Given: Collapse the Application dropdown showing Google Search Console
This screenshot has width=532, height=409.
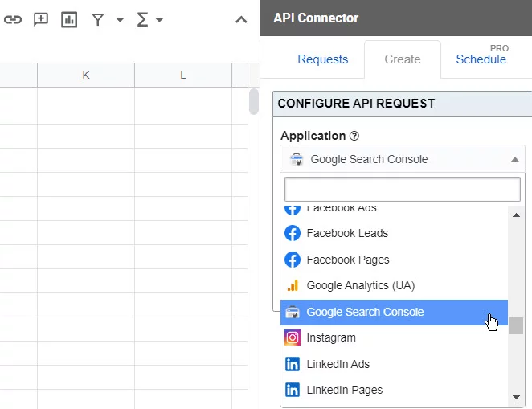Looking at the screenshot, I should point(403,159).
